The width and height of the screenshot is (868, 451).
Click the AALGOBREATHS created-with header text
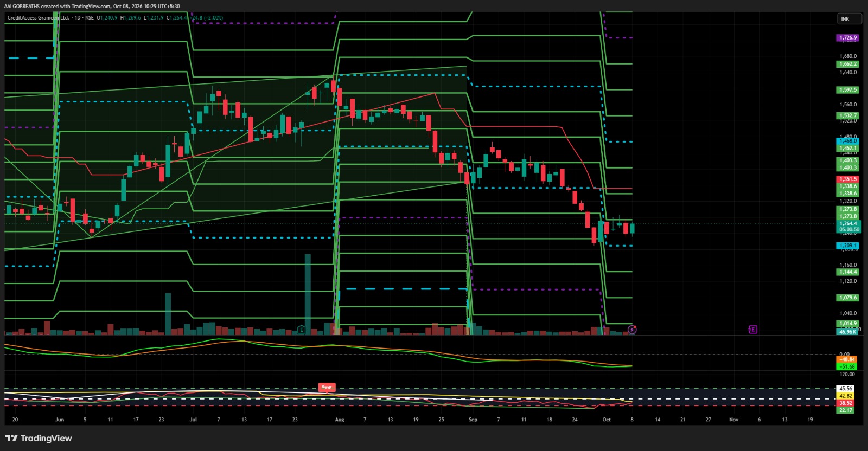tap(92, 7)
